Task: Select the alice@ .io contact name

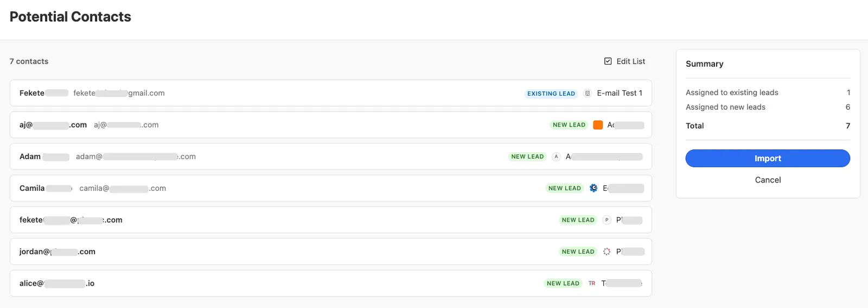Action: 57,284
